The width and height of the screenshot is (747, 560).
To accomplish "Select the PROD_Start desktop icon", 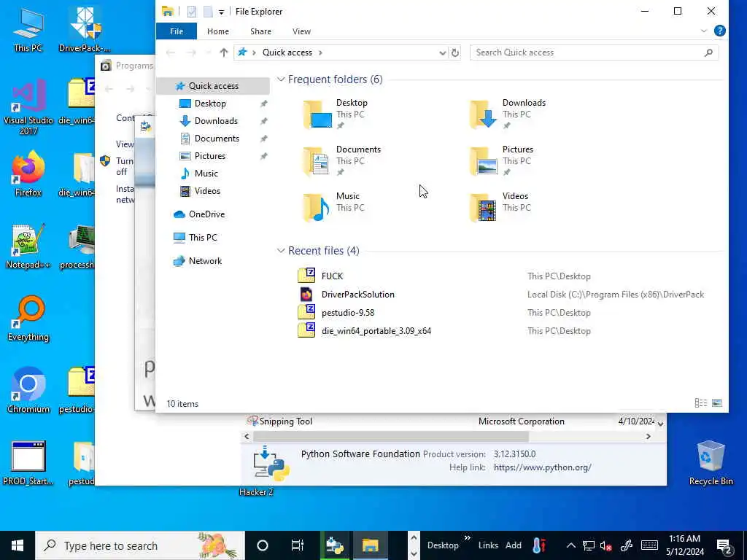I will 28,463.
